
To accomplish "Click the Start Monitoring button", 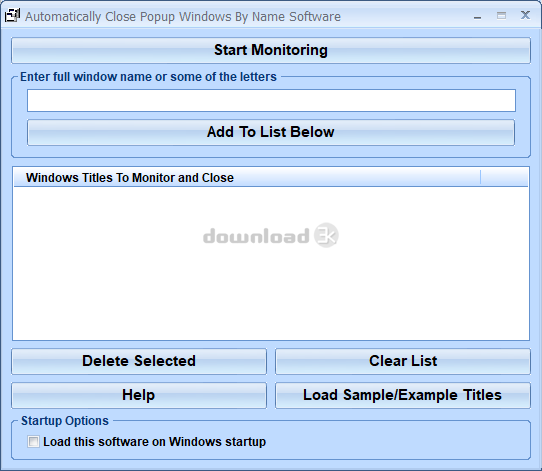I will tap(271, 50).
